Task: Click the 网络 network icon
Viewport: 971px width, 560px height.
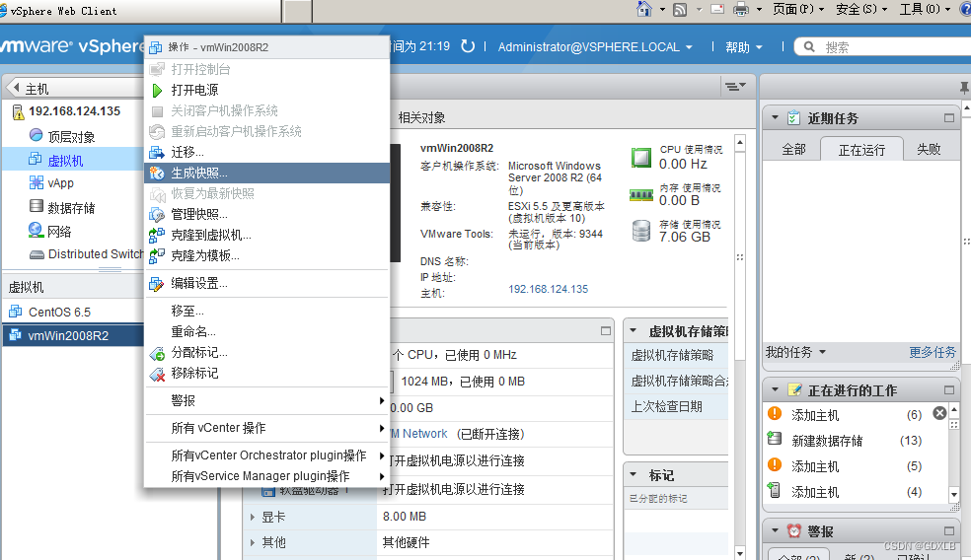Action: (36, 230)
